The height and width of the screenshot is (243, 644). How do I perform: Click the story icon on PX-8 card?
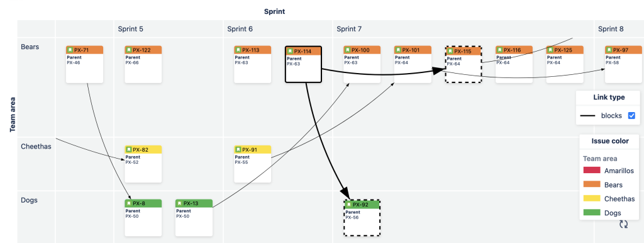pos(129,203)
